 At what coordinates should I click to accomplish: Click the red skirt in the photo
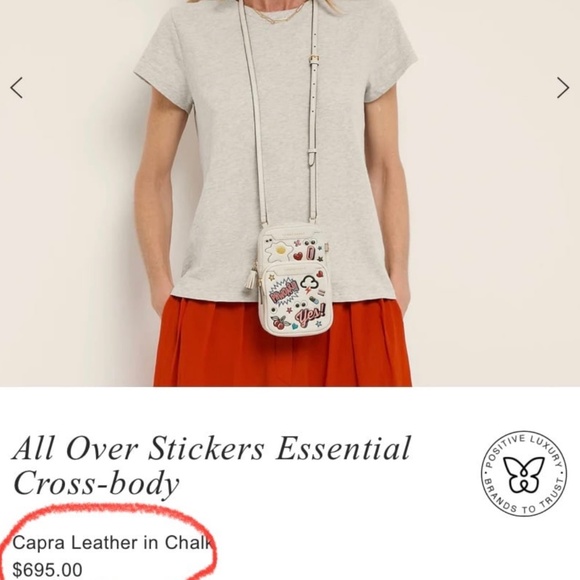tap(282, 342)
